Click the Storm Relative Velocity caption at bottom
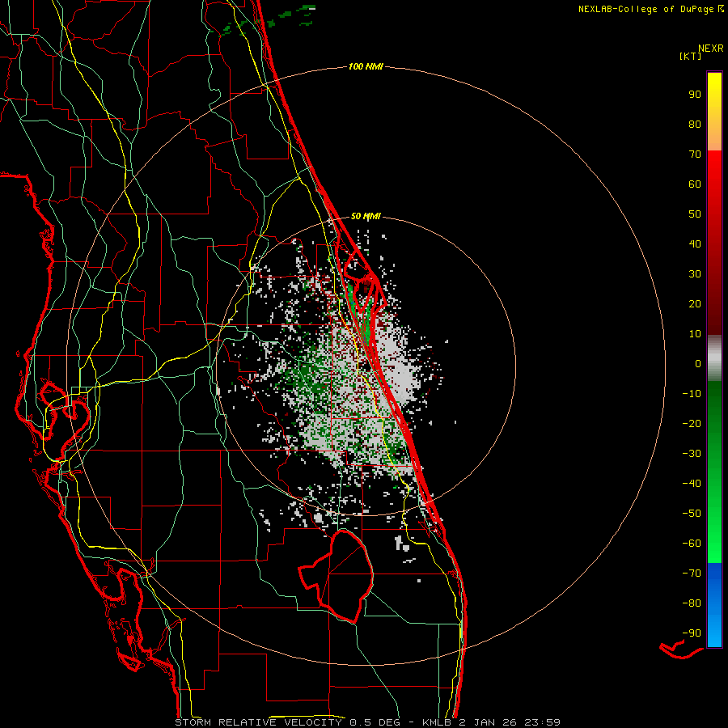The image size is (728, 728). (368, 722)
